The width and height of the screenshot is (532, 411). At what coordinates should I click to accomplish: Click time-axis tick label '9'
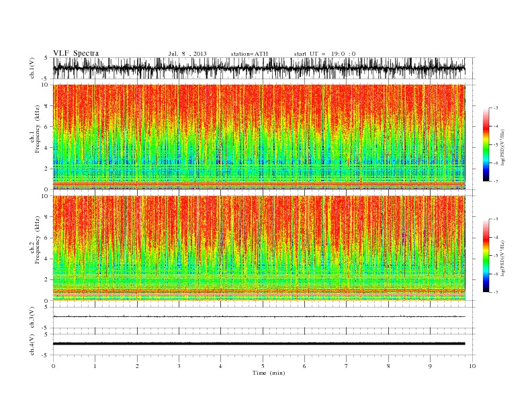pyautogui.click(x=430, y=366)
